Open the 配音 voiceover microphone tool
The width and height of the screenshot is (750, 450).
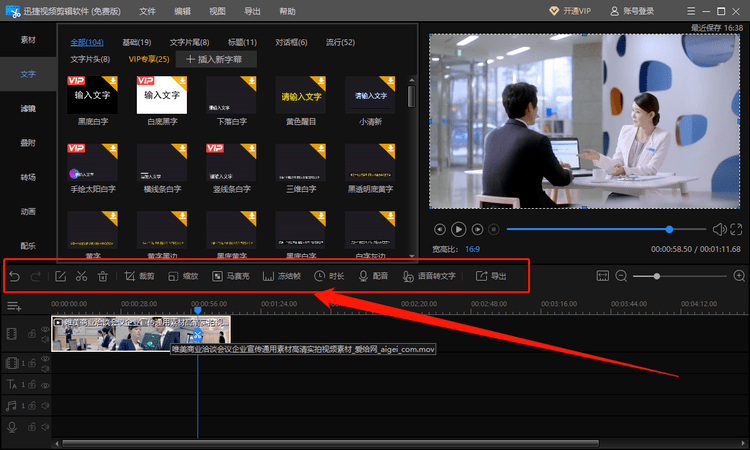coord(374,276)
